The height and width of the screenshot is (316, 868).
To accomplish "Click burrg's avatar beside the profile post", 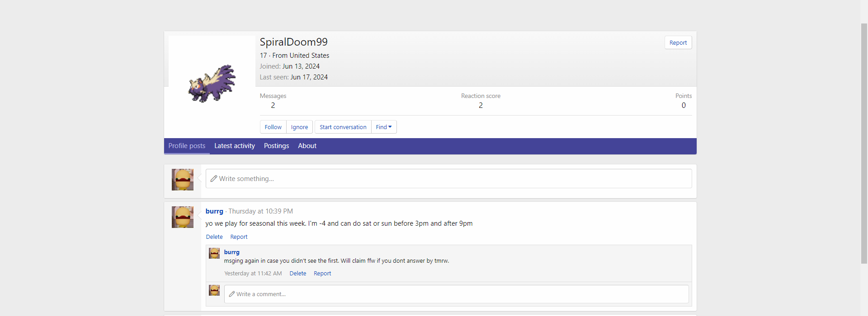I will coord(183,217).
